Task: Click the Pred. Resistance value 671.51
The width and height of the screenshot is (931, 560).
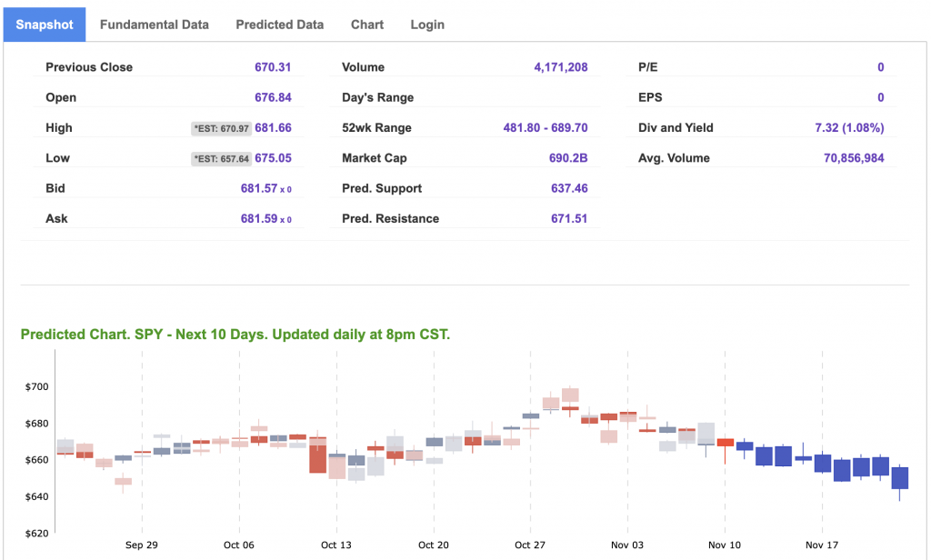Action: [569, 218]
